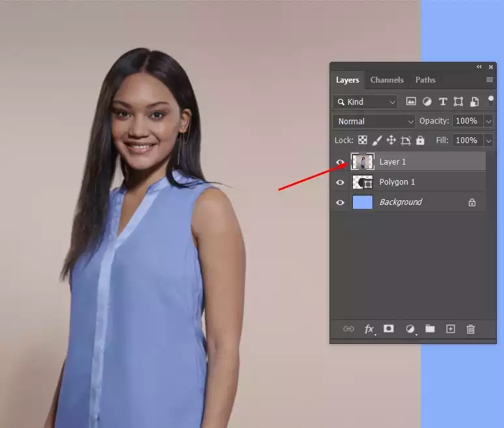Add a layer mask
This screenshot has width=504, height=428.
[x=389, y=328]
